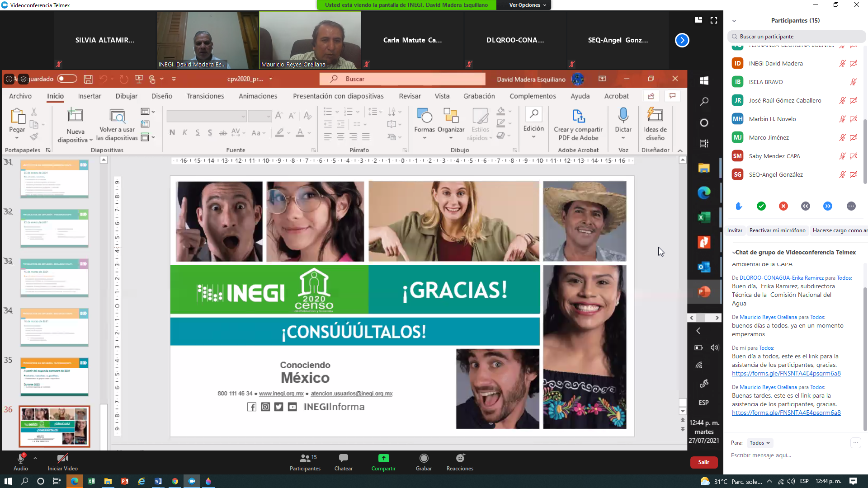868x488 pixels.
Task: Open Word from the Windows taskbar
Action: click(x=158, y=481)
